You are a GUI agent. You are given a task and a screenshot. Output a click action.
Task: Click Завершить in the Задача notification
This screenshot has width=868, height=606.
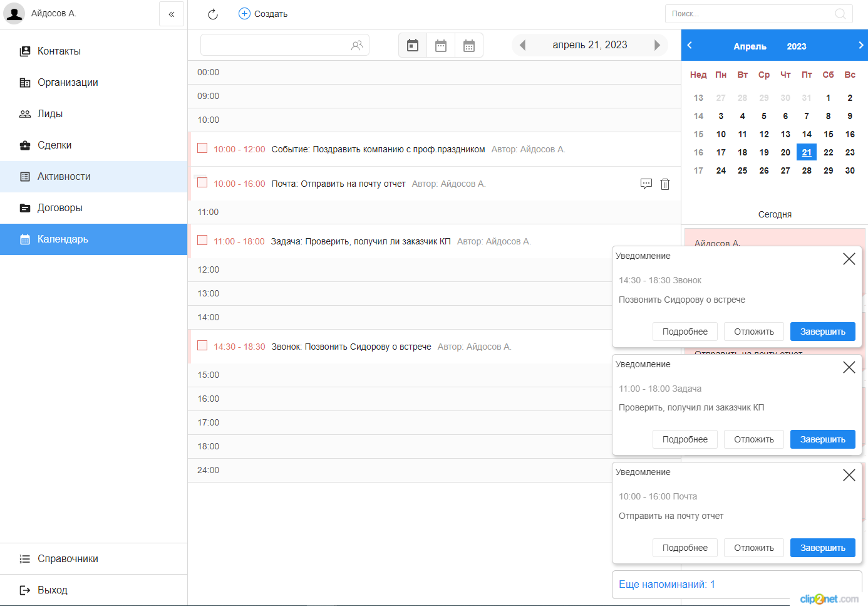823,439
